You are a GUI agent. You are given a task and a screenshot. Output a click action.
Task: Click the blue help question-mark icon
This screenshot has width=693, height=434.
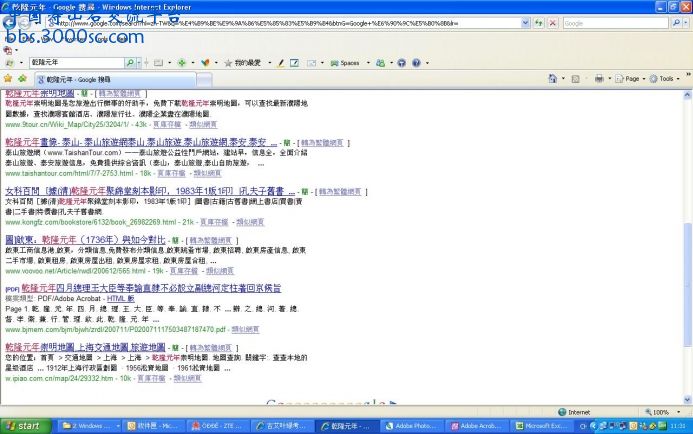[416, 63]
